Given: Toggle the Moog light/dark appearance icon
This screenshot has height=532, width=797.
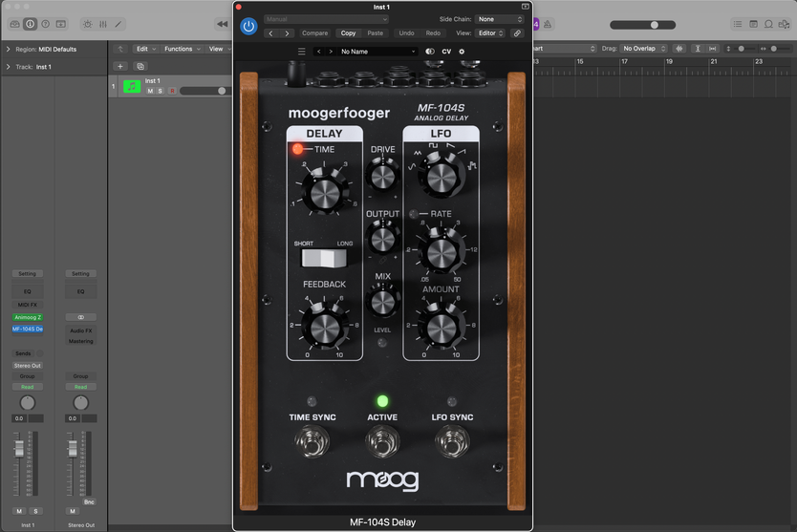Looking at the screenshot, I should tap(430, 52).
